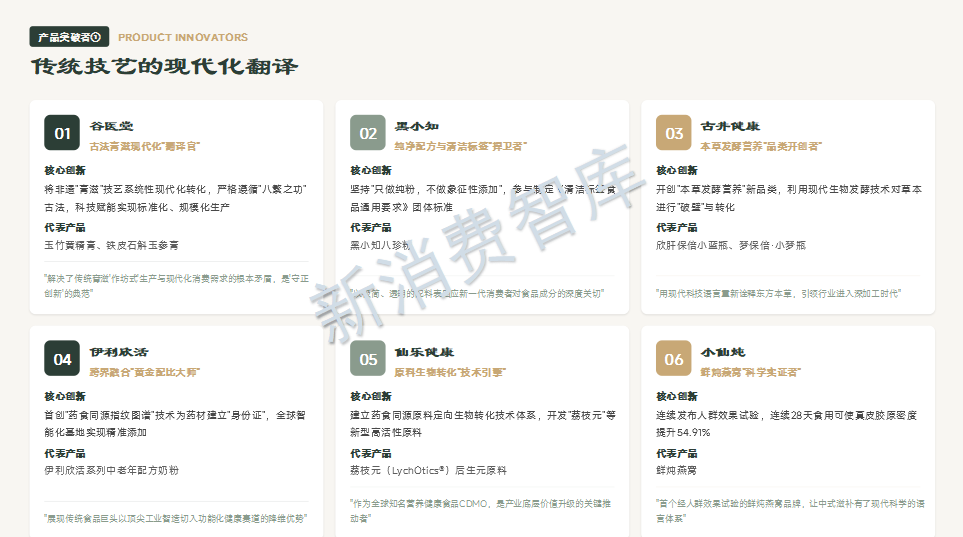Open the 谷医堂 card title
Image resolution: width=963 pixels, height=537 pixels.
coord(111,126)
